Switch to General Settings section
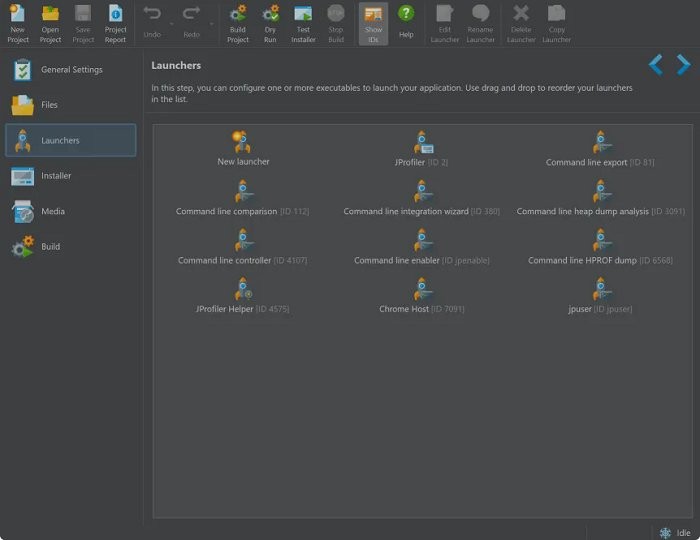This screenshot has height=540, width=700. click(x=70, y=70)
